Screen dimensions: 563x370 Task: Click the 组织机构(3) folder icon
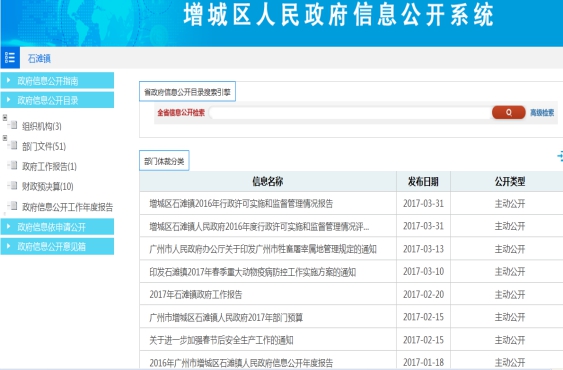pos(13,125)
